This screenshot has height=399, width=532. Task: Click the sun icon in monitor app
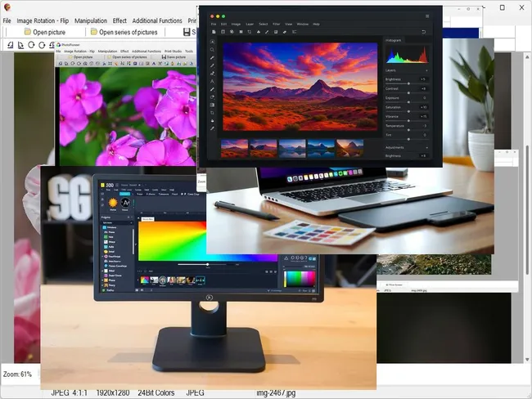click(x=113, y=202)
